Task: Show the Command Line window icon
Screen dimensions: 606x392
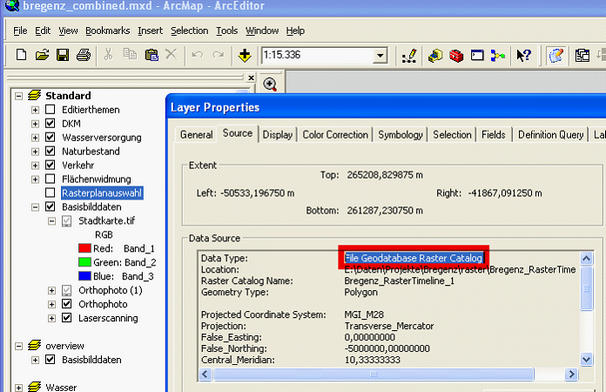Action: click(477, 56)
